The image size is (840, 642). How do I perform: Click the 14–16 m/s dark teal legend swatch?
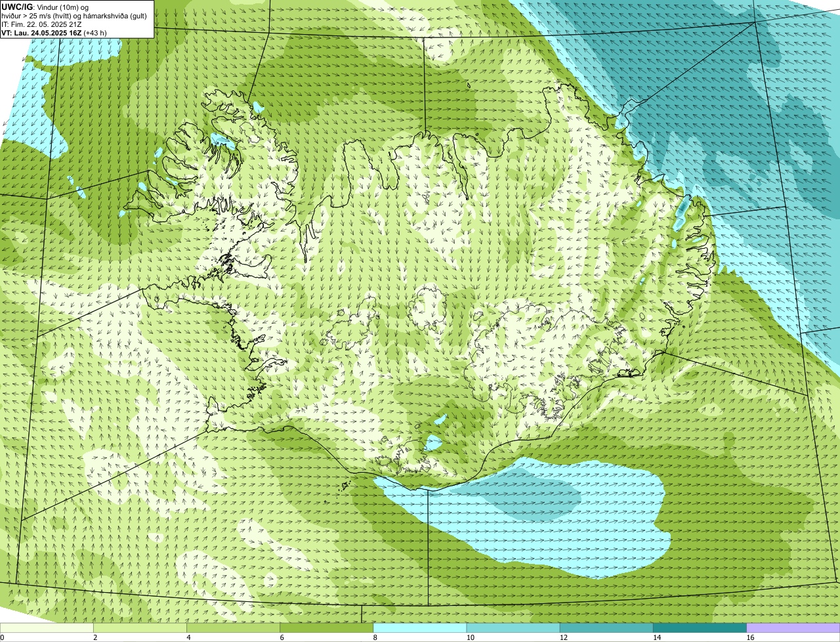(x=700, y=628)
